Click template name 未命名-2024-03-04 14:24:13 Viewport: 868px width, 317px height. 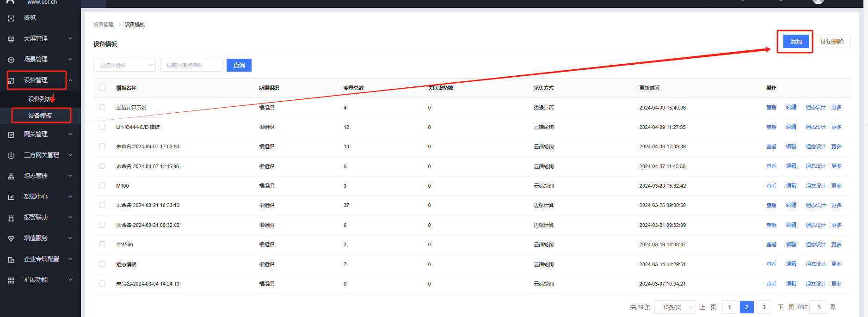(x=148, y=284)
